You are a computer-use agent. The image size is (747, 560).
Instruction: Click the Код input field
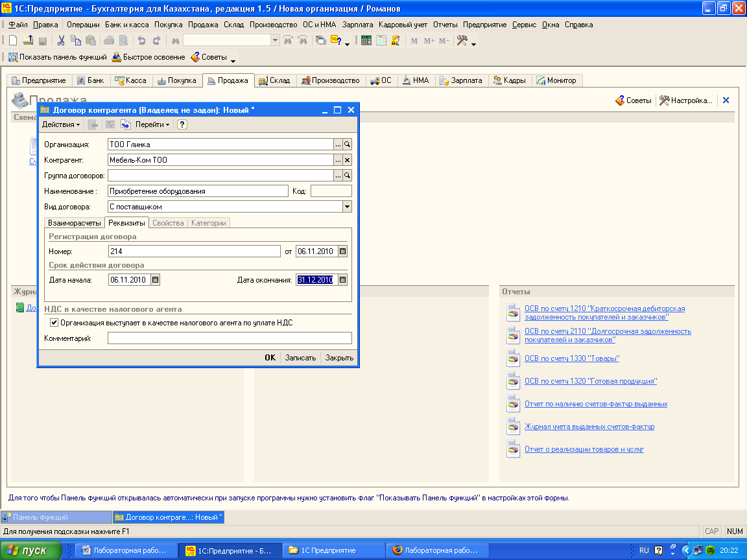click(x=331, y=191)
